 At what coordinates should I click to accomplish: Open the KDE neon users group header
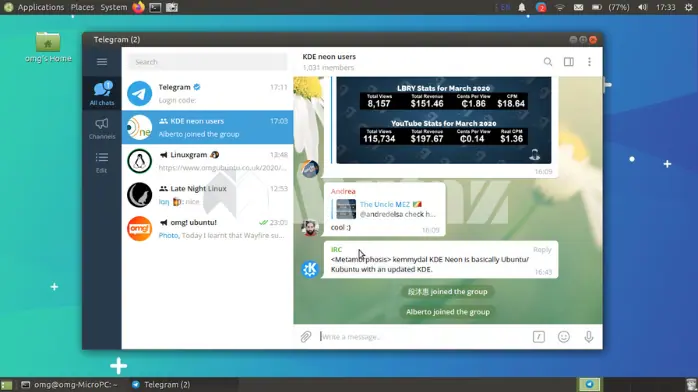pyautogui.click(x=329, y=62)
